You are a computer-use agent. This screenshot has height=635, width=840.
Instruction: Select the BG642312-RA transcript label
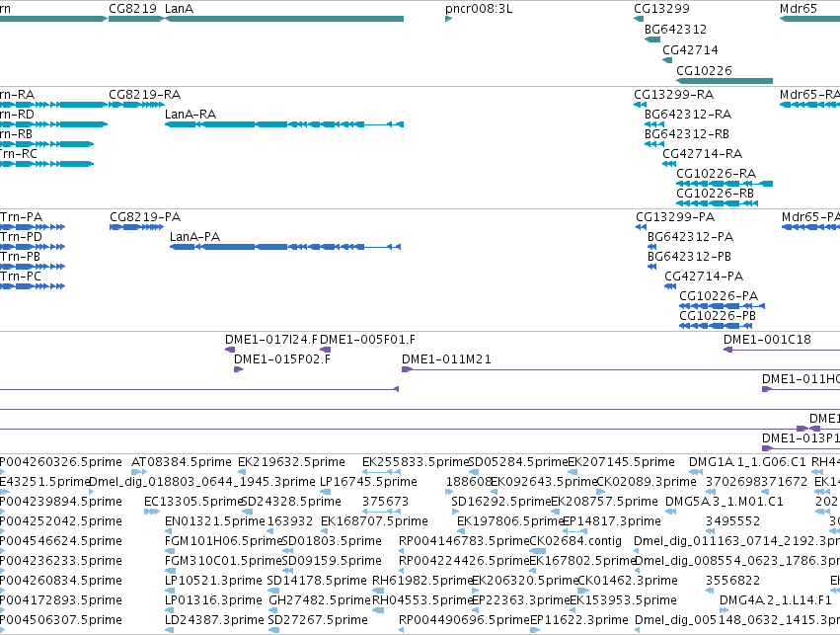click(688, 115)
